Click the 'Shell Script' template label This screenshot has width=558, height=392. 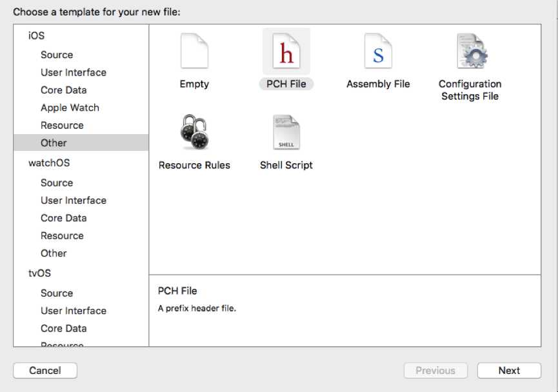tap(286, 166)
